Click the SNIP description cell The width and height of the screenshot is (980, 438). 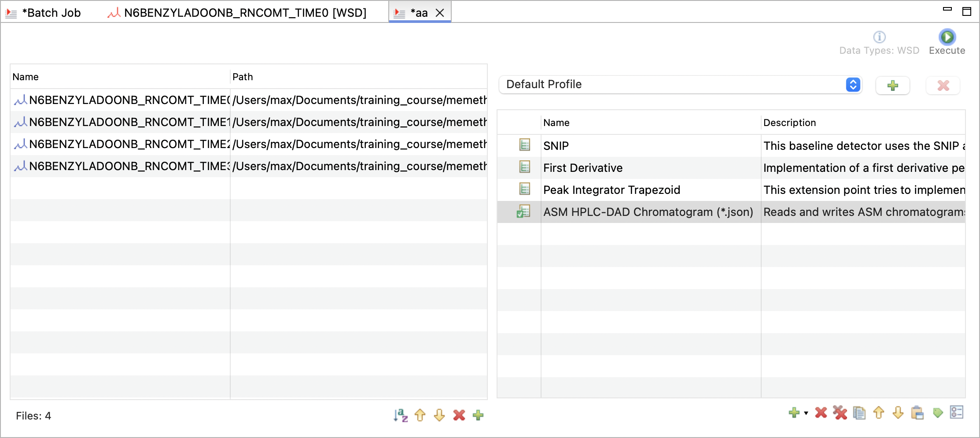863,146
